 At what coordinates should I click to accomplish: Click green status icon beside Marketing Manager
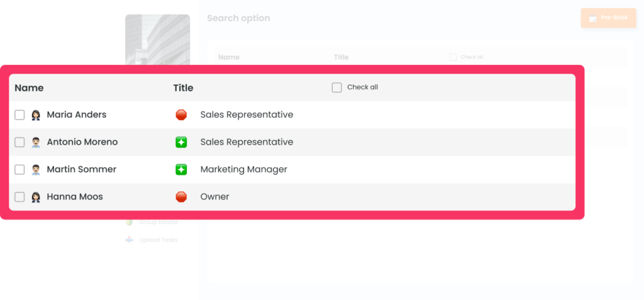181,170
